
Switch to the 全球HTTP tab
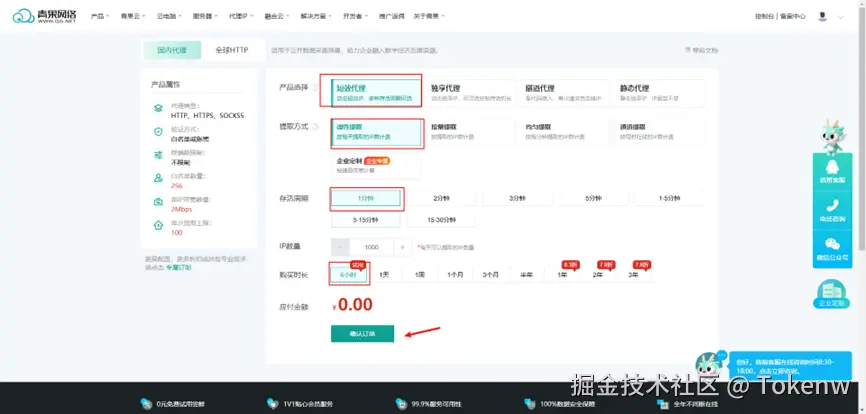231,50
